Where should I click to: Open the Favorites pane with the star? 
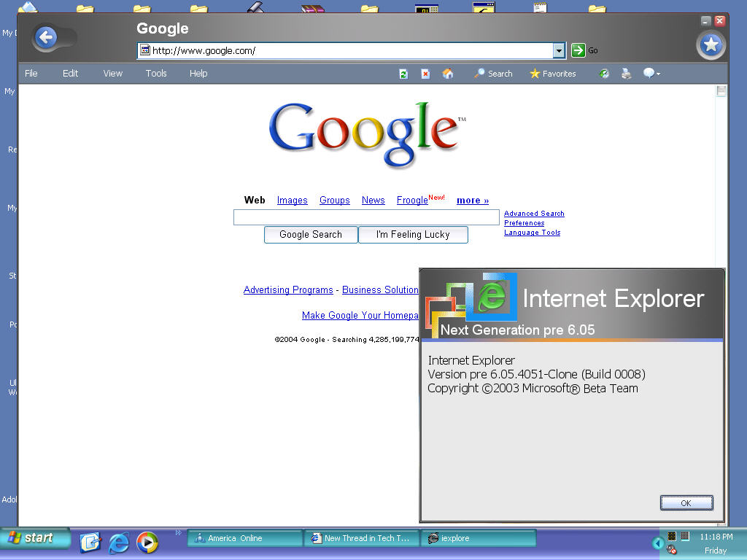[553, 74]
